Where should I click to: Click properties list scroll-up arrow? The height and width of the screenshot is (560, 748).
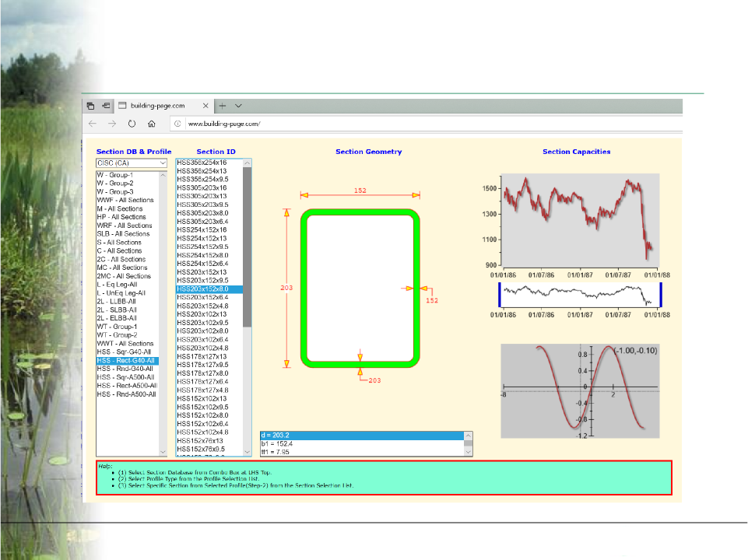469,436
